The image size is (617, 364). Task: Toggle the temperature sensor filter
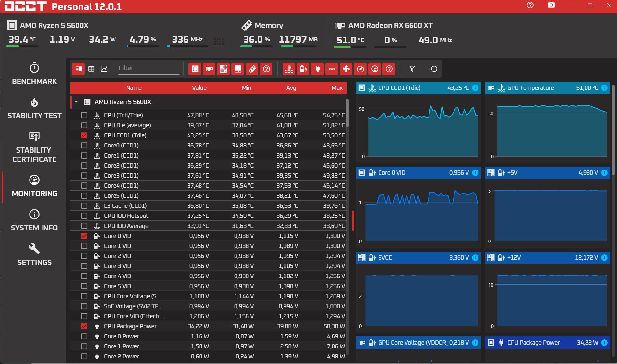(x=289, y=69)
